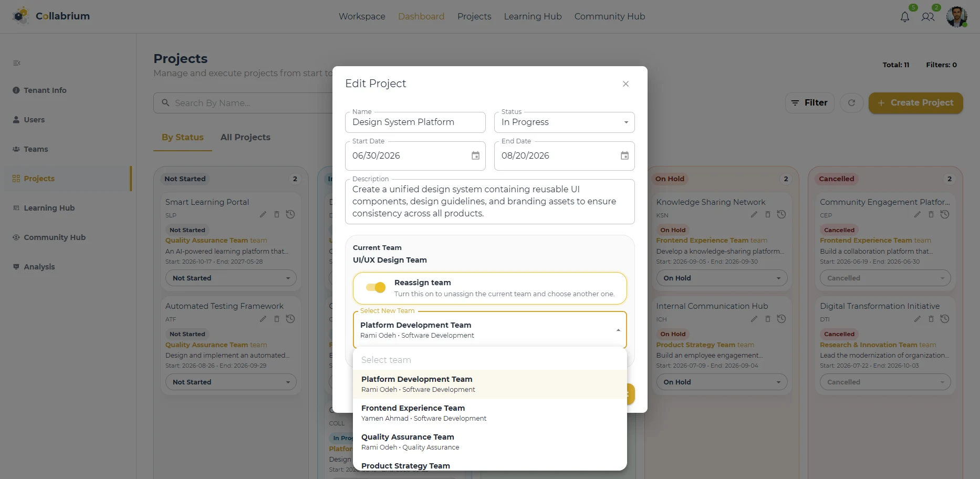View history of Smart Learning Portal

pyautogui.click(x=290, y=214)
